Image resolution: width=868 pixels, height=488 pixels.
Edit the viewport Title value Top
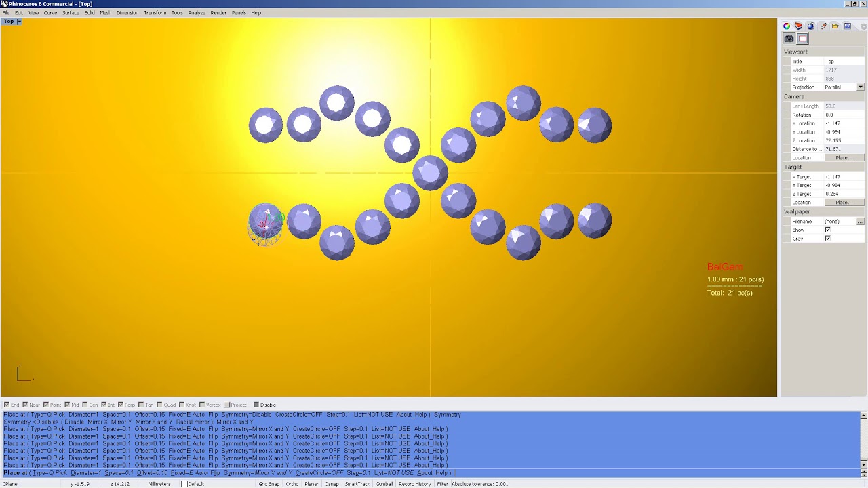[x=844, y=62]
